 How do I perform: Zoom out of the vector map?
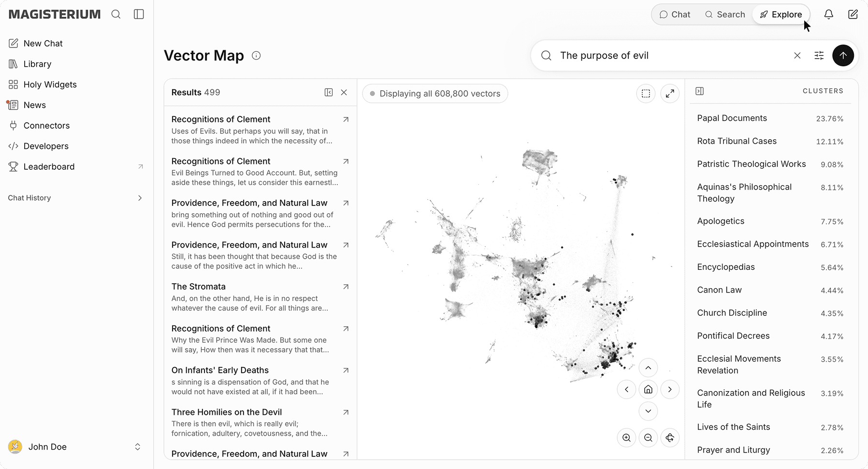point(648,438)
